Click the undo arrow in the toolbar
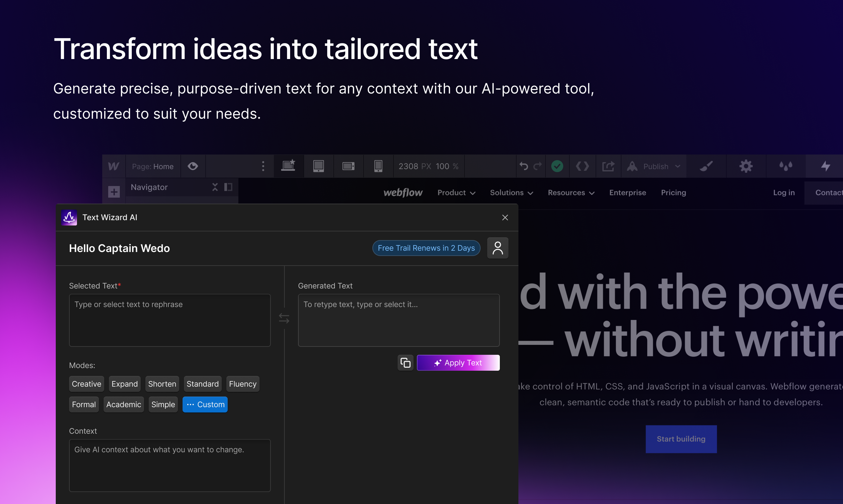843x504 pixels. pos(523,166)
